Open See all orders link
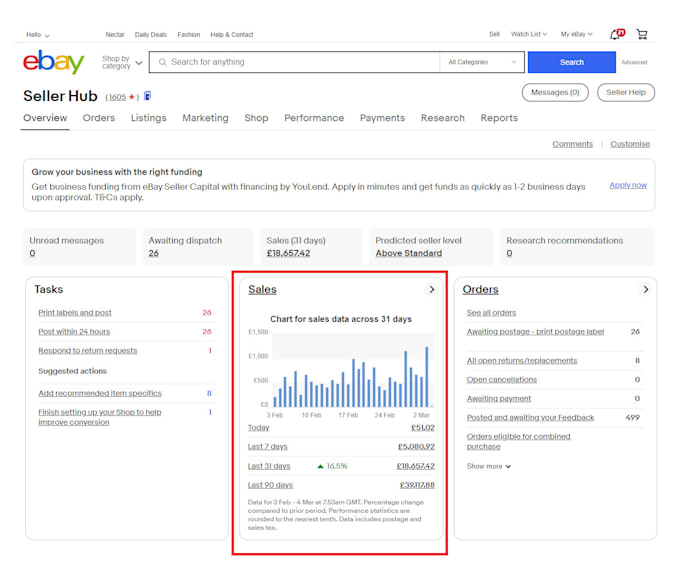Image resolution: width=680 pixels, height=564 pixels. (x=491, y=313)
